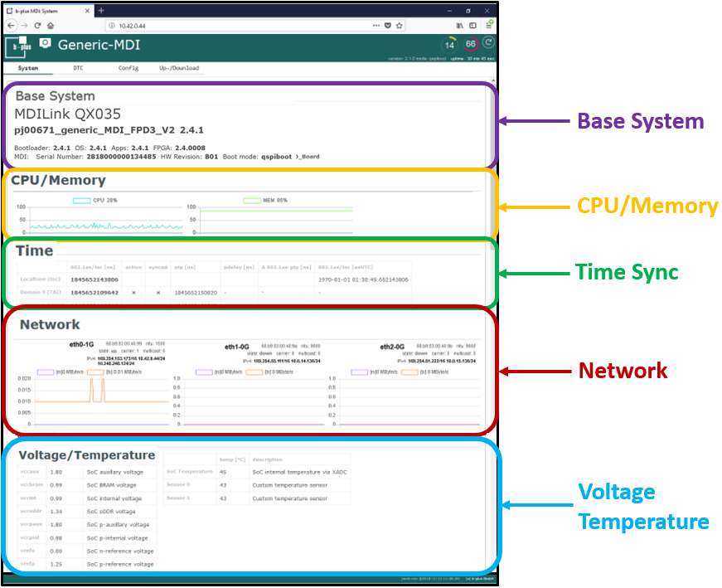Click the UTC time 1970-01-01 01:30:45.652143806
722x588 pixels.
click(363, 279)
